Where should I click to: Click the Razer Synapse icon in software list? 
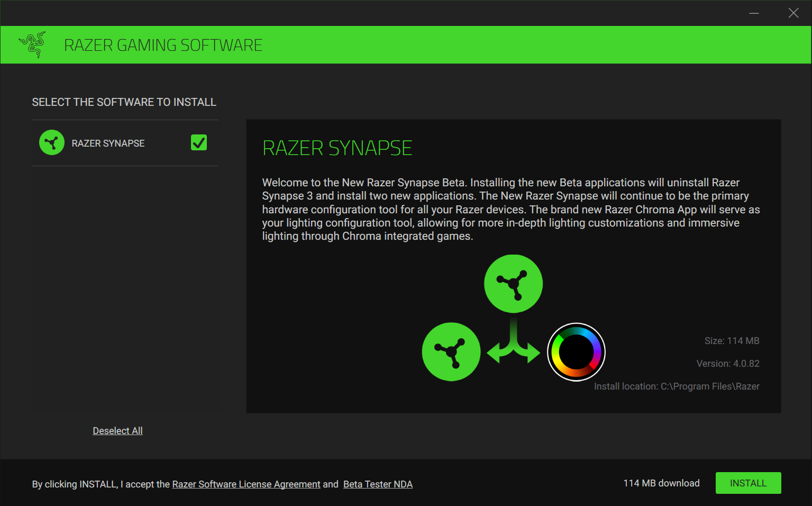coord(52,143)
